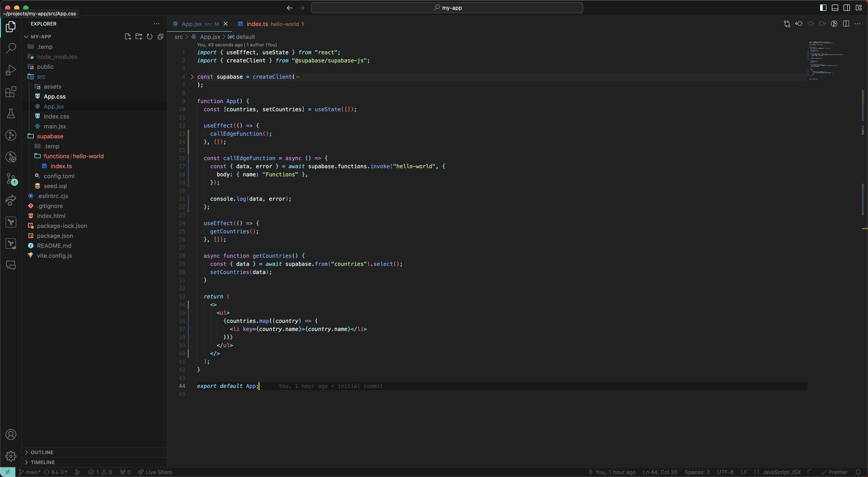Open editor more actions ellipsis menu
This screenshot has height=477, width=868.
coord(858,24)
